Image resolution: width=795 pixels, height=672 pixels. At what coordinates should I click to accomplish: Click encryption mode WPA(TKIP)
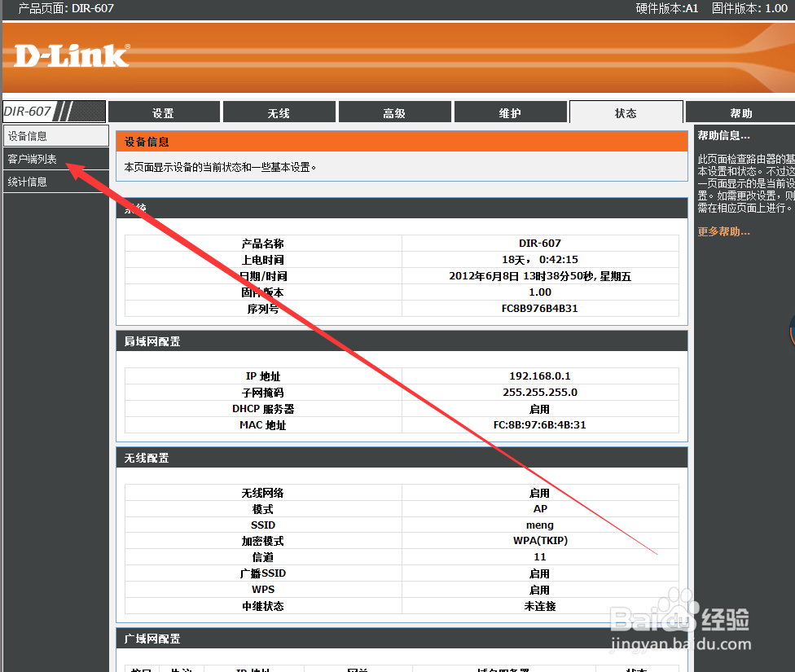[x=540, y=541]
